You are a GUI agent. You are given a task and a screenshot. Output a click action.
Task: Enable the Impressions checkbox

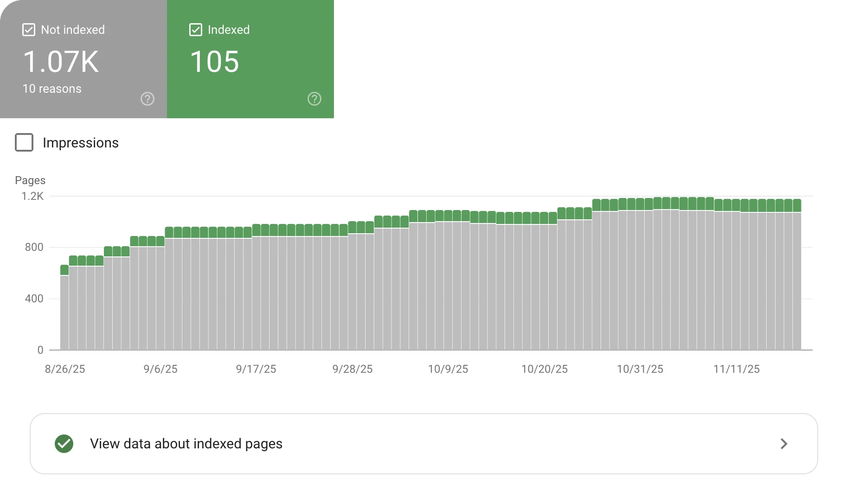(24, 142)
